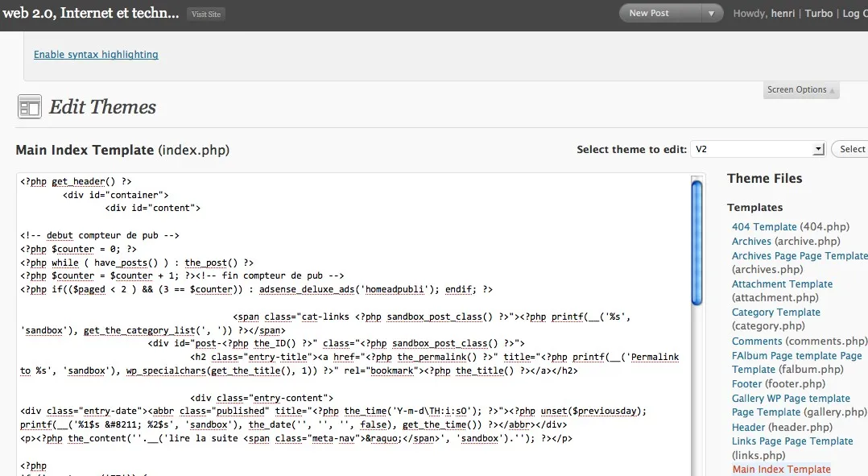This screenshot has height=476, width=868.
Task: Click the Edit Themes page icon
Action: pyautogui.click(x=29, y=106)
